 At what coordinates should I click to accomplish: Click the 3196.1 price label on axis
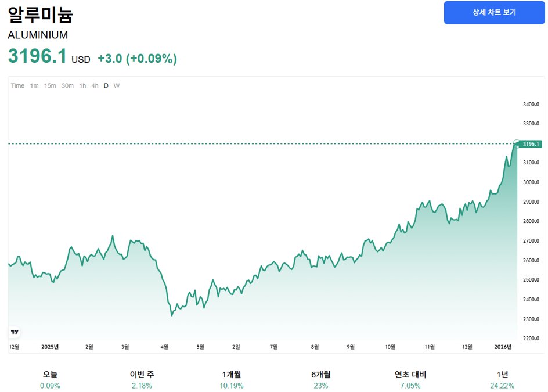[x=531, y=144]
